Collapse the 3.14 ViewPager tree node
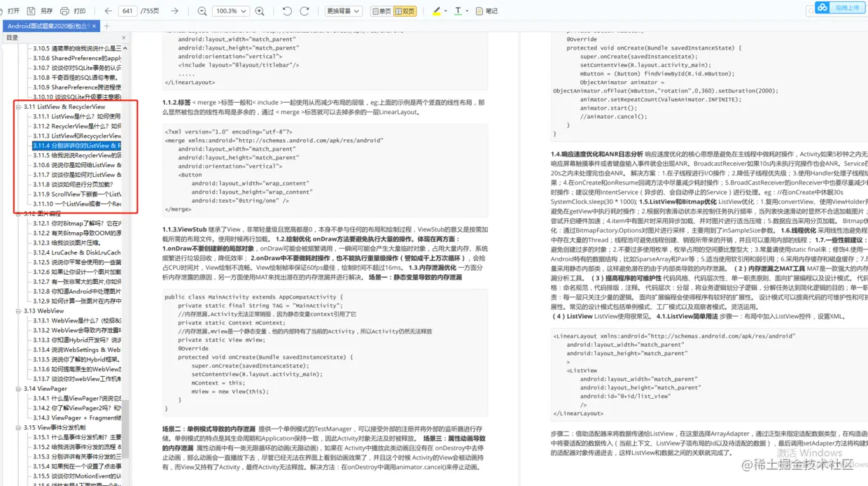This screenshot has height=486, width=868. [19, 388]
